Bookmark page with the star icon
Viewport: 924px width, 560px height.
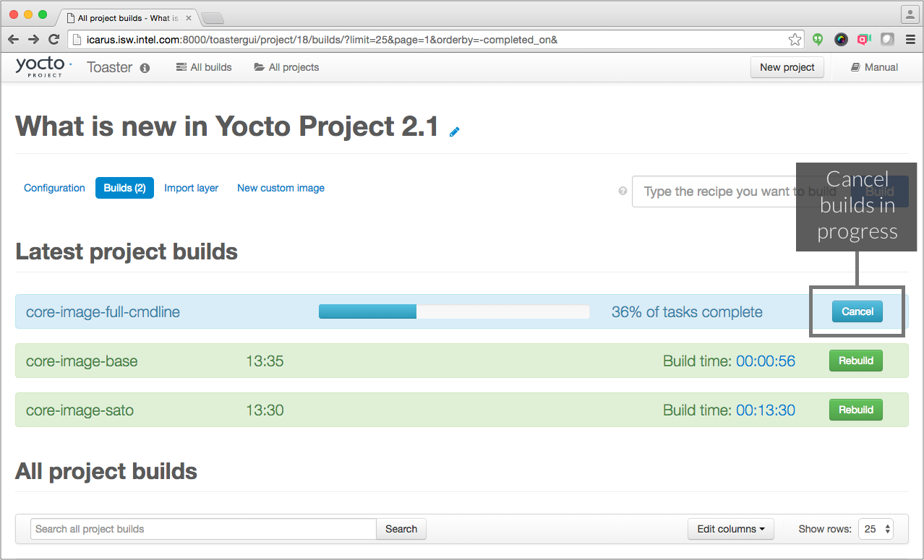[795, 40]
